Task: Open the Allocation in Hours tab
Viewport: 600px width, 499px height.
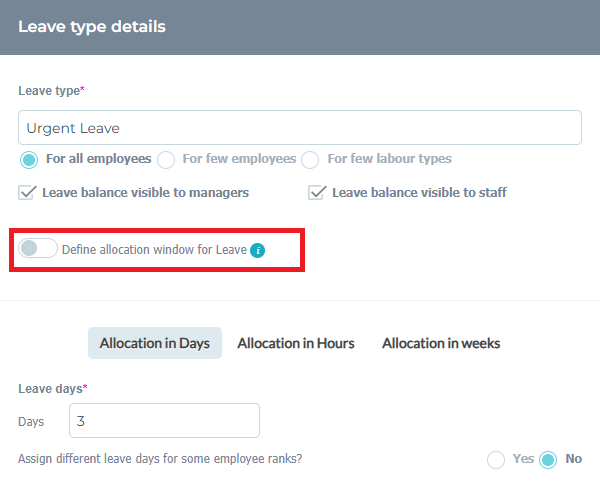Action: [x=296, y=343]
